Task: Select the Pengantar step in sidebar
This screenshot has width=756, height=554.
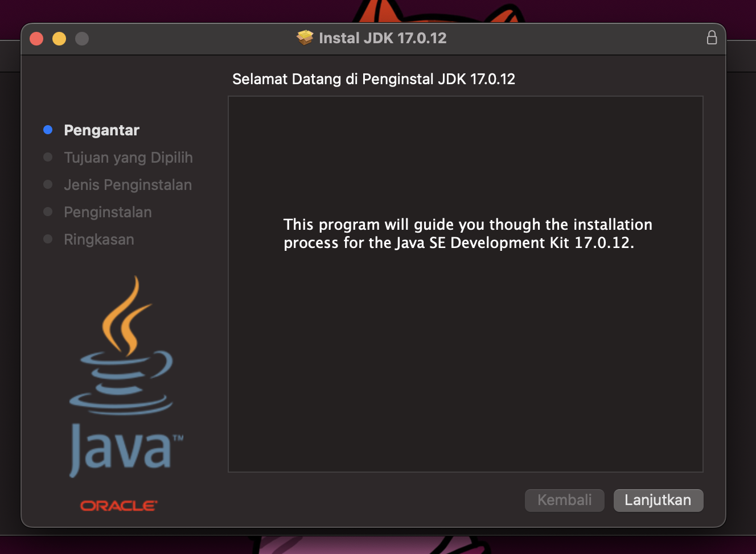Action: click(101, 130)
